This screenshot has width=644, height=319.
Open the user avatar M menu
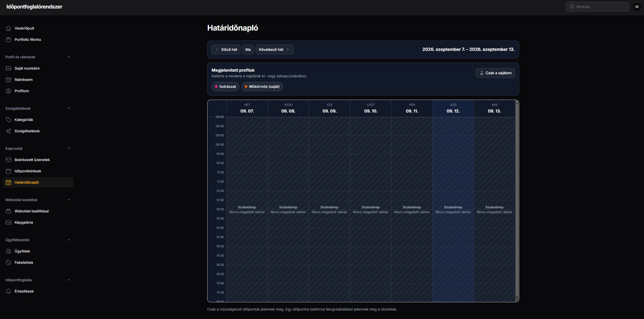pyautogui.click(x=637, y=7)
